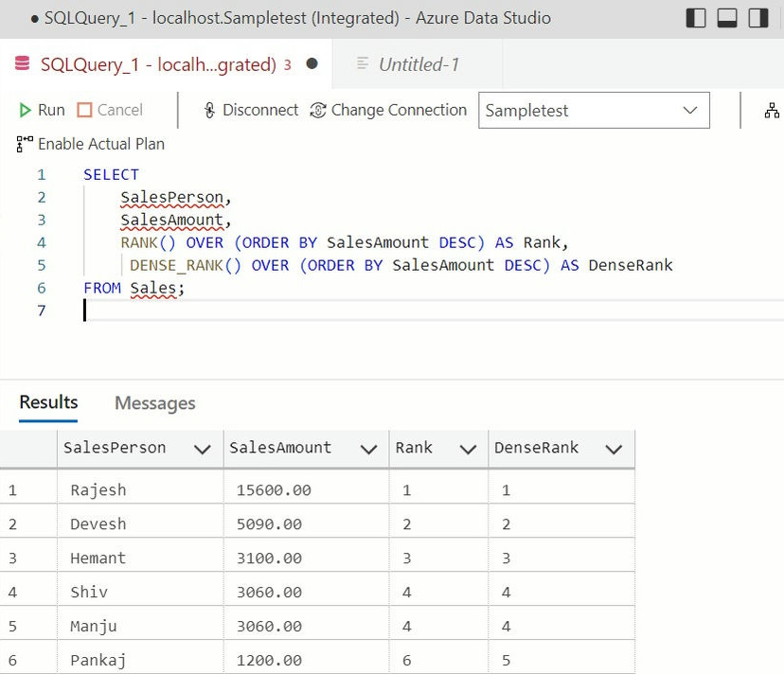Toggle bottom panel layout icon
The image size is (784, 674).
pyautogui.click(x=727, y=18)
